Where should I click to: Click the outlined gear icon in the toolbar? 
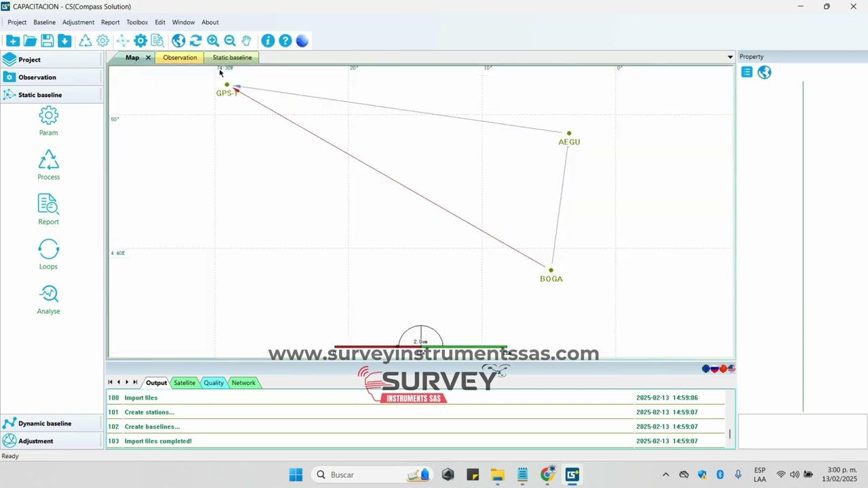tap(102, 41)
